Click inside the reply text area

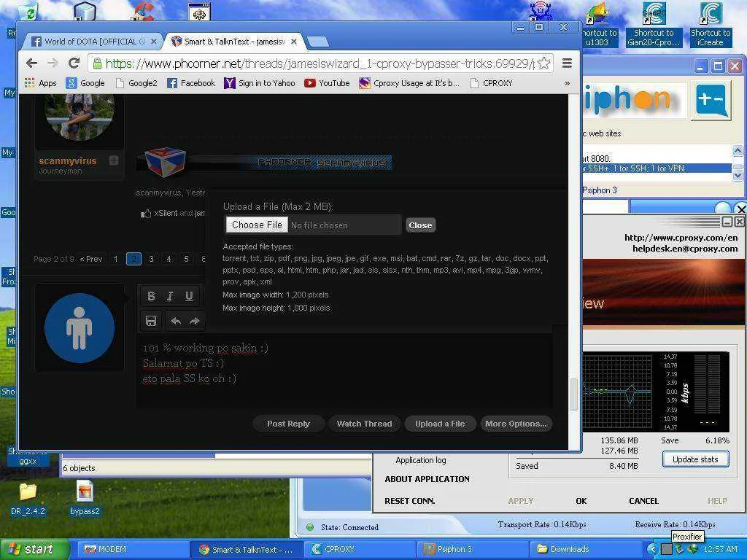pos(345,371)
